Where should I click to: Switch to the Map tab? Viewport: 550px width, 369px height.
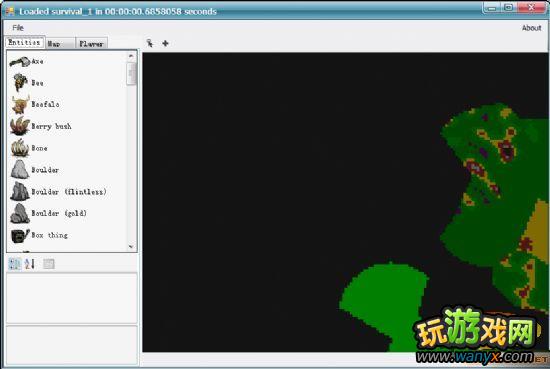[60, 43]
